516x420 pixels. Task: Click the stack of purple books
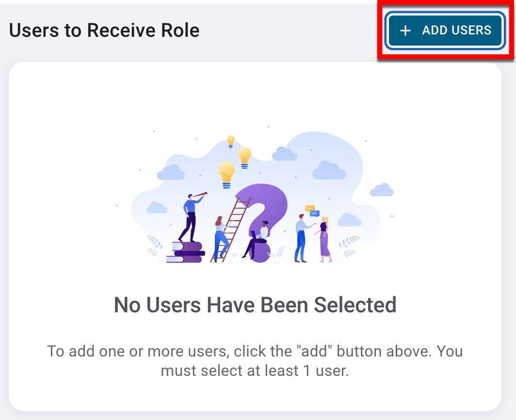(187, 252)
